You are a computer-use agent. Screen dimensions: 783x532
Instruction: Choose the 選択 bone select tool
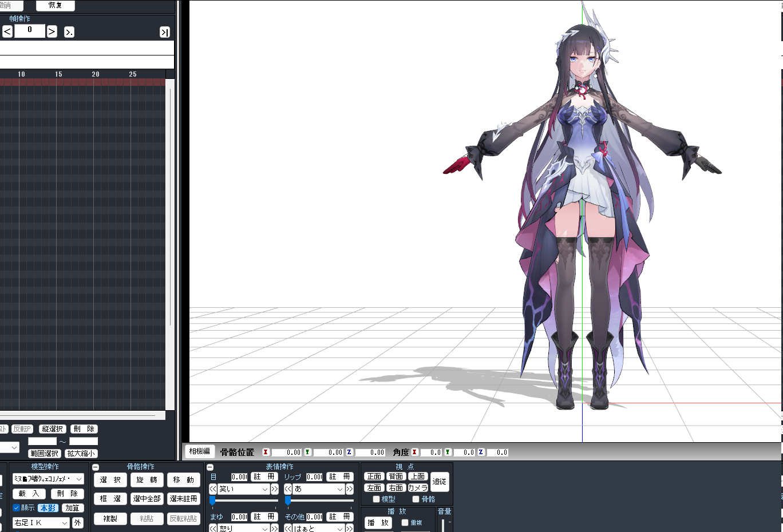coord(110,480)
